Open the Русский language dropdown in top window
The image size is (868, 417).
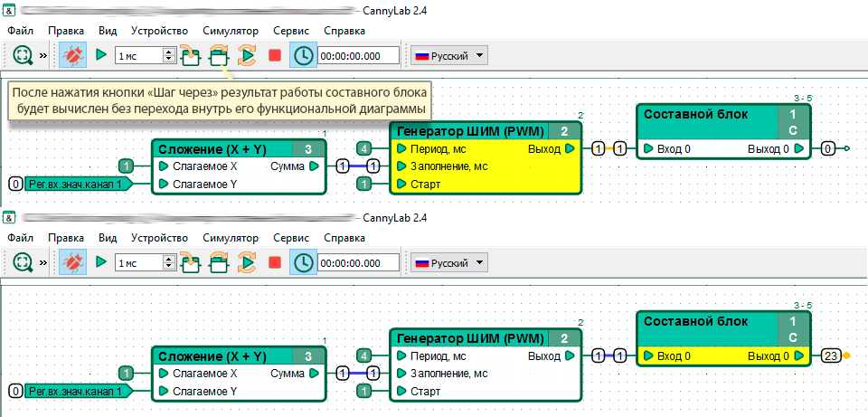click(449, 55)
